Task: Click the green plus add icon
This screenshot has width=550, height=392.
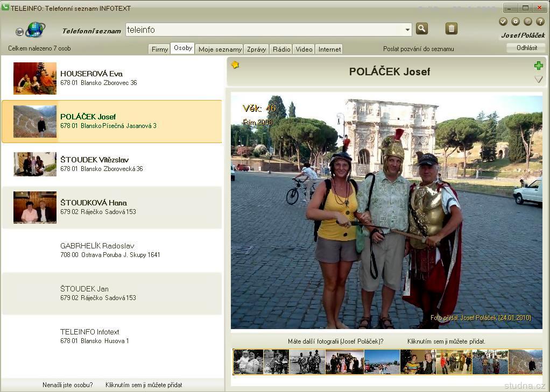Action: pyautogui.click(x=538, y=66)
